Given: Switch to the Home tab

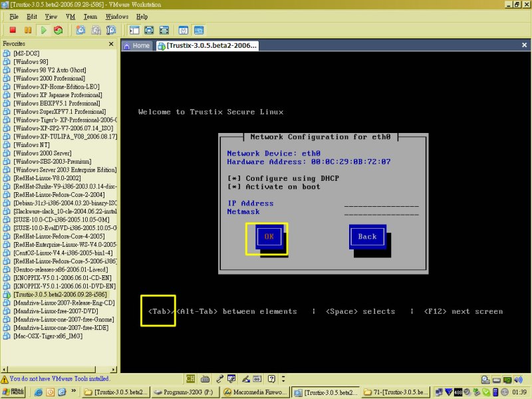Looking at the screenshot, I should pos(137,45).
